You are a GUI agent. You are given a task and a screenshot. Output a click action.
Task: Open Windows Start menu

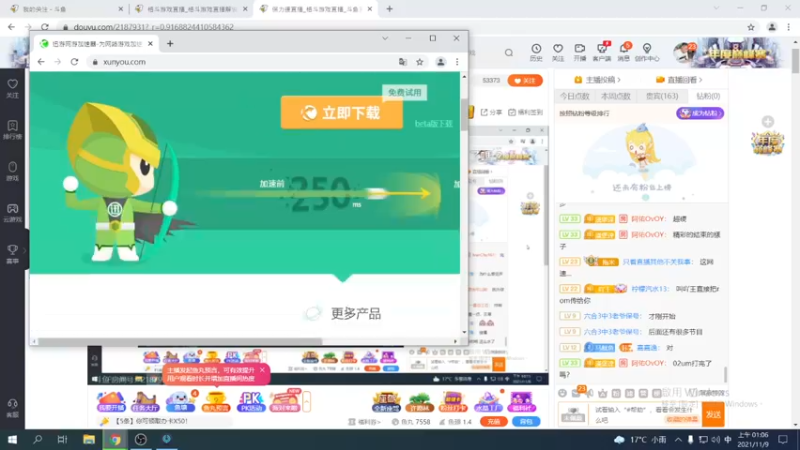click(x=12, y=439)
